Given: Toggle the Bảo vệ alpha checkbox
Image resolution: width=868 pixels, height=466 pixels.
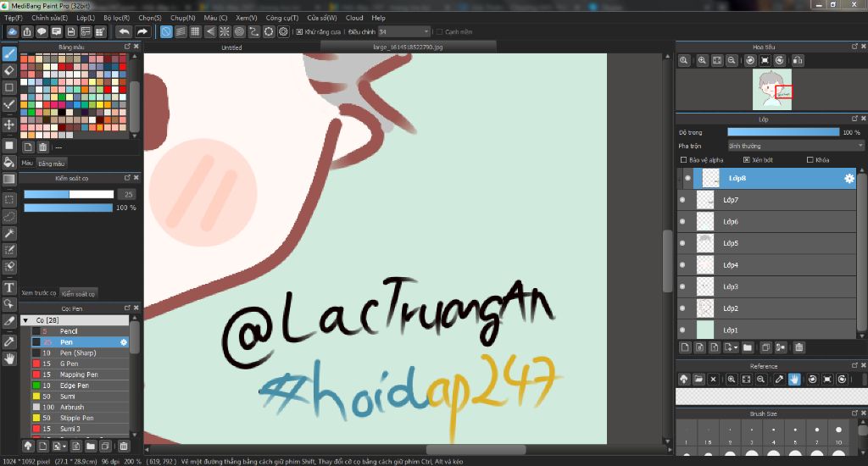Looking at the screenshot, I should tap(684, 160).
